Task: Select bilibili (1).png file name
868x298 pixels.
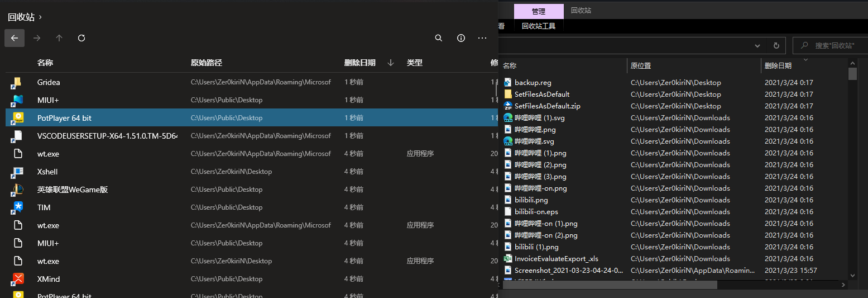Action: [536, 247]
